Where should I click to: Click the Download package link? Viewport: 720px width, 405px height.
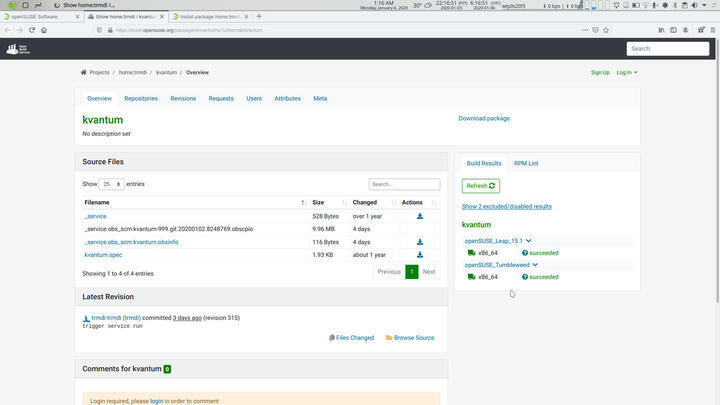pos(484,118)
